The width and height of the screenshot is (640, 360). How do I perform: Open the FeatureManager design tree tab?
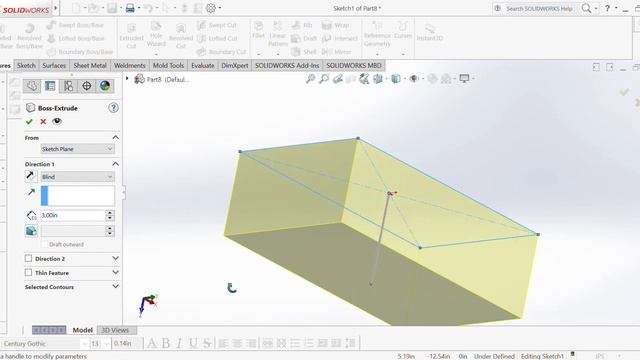pyautogui.click(x=32, y=86)
